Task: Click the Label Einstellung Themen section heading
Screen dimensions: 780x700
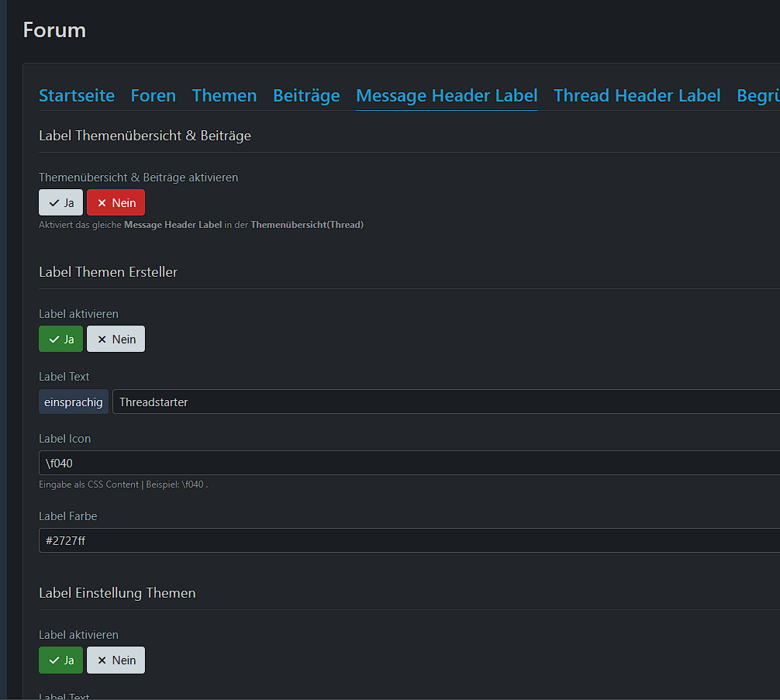Action: (117, 593)
